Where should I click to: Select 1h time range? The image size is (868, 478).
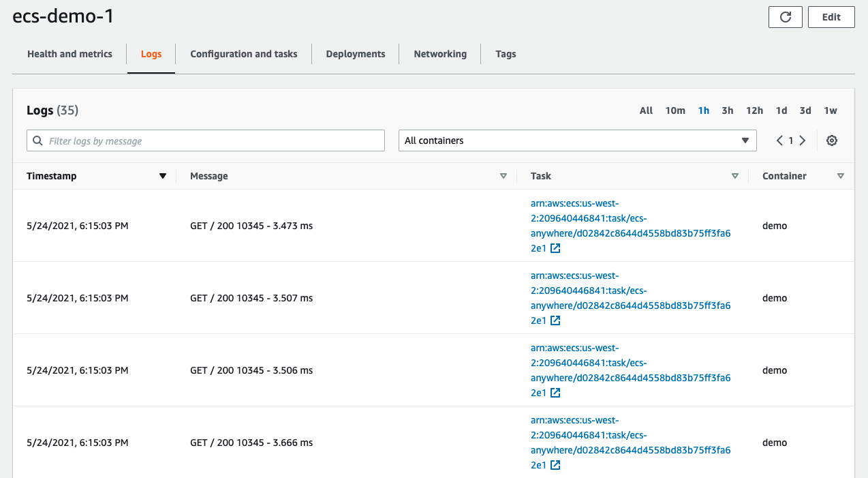(x=704, y=110)
